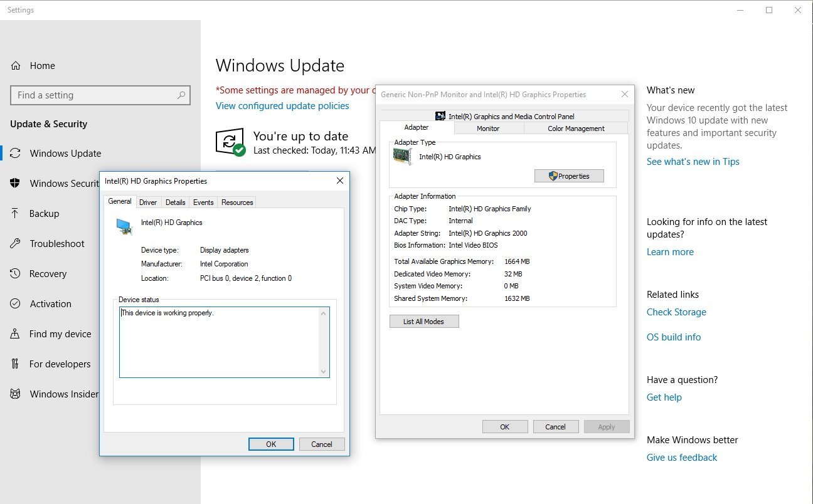Image resolution: width=813 pixels, height=504 pixels.
Task: Open the General tab in Intel HD Graphics Properties
Action: click(120, 201)
